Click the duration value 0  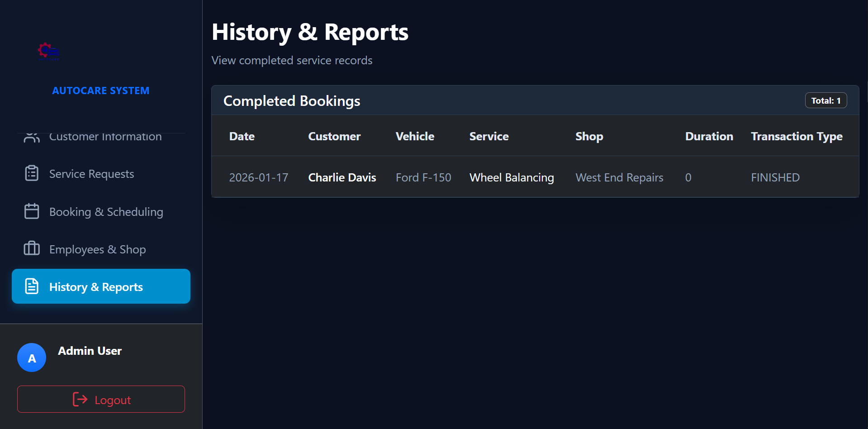pos(688,177)
